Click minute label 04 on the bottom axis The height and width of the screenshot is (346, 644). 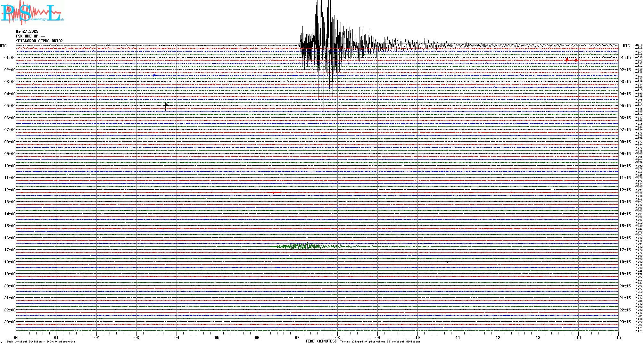[177, 337]
